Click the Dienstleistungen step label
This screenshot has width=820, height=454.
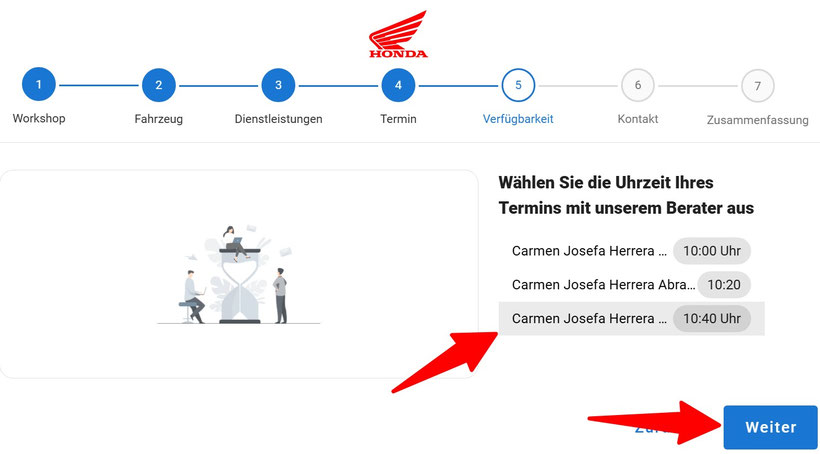278,119
